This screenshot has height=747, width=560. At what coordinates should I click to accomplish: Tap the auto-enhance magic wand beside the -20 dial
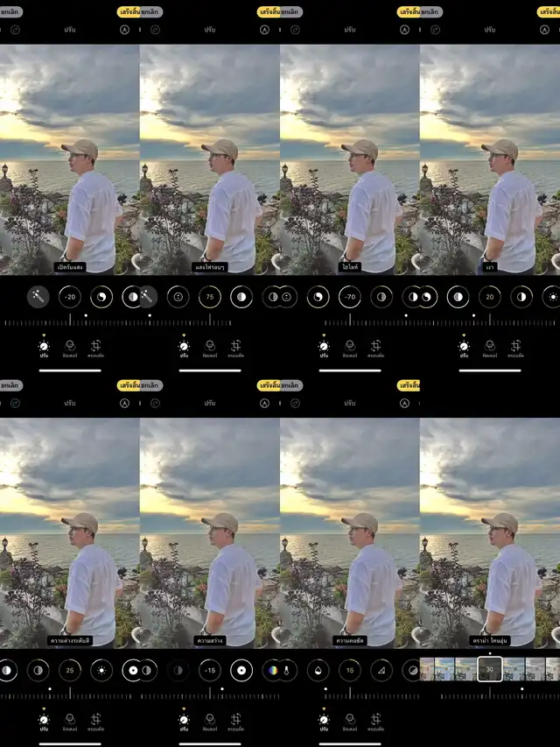pos(38,297)
